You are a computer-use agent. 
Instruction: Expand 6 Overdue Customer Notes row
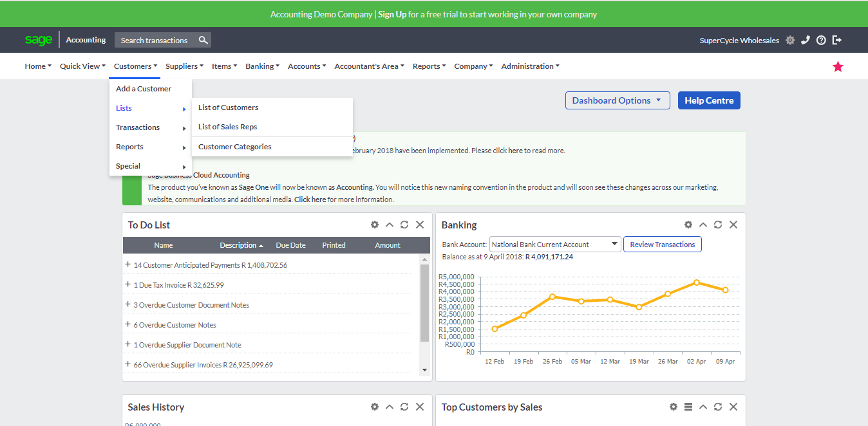point(128,324)
